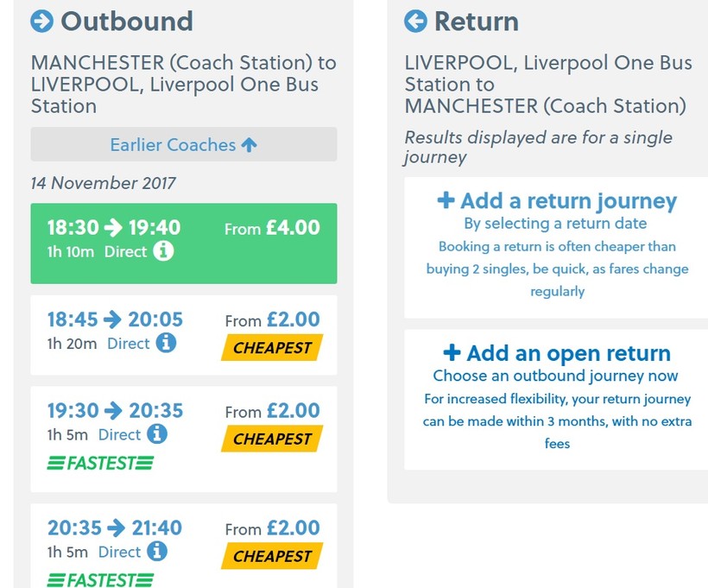Open info icon for 18:30 coach
This screenshot has height=588, width=708.
pyautogui.click(x=163, y=251)
